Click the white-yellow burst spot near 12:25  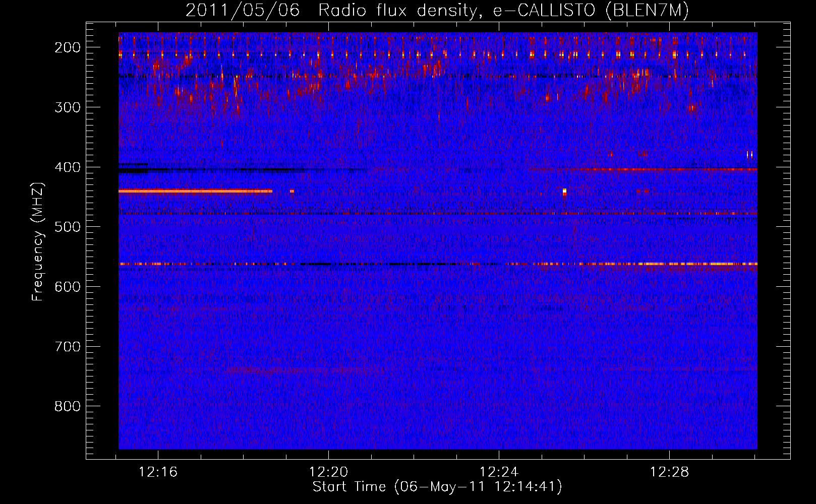(564, 192)
